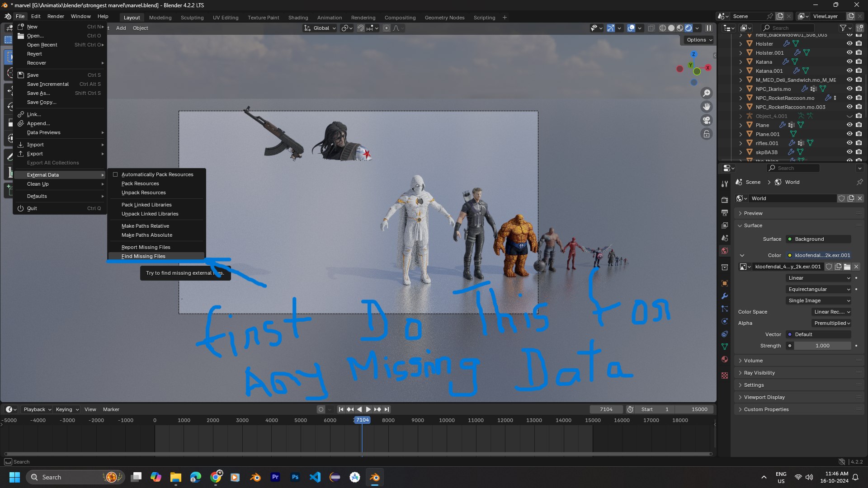868x488 pixels.
Task: Click the pan hand viewport gizmo
Action: click(706, 107)
